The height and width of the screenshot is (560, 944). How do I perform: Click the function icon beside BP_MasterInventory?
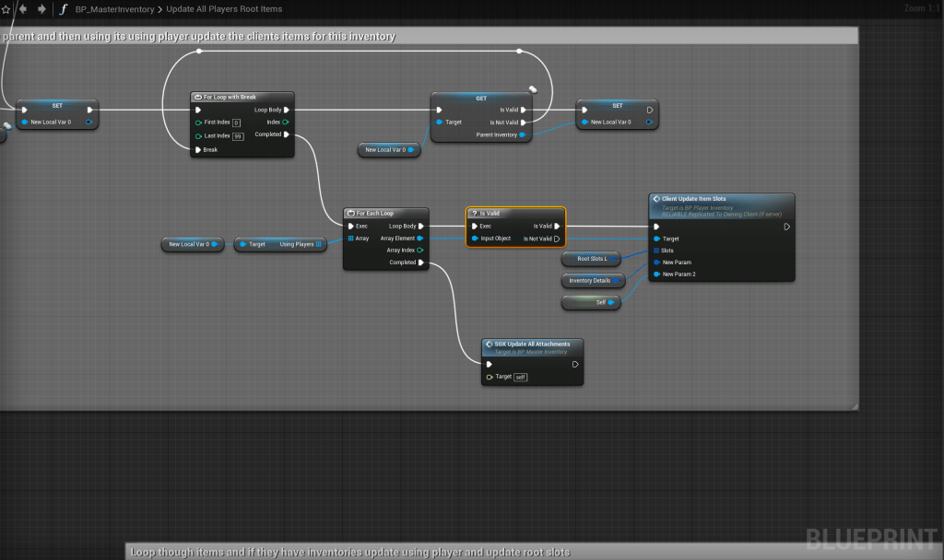(63, 9)
